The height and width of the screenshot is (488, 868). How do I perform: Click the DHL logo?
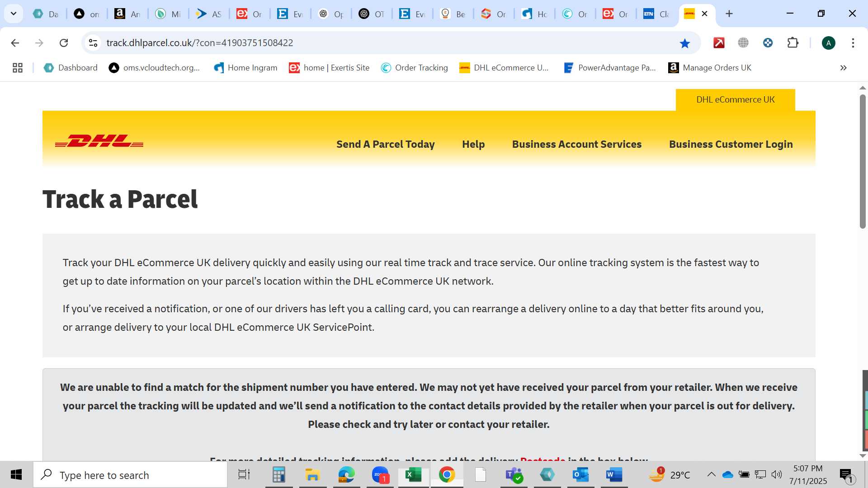click(99, 141)
